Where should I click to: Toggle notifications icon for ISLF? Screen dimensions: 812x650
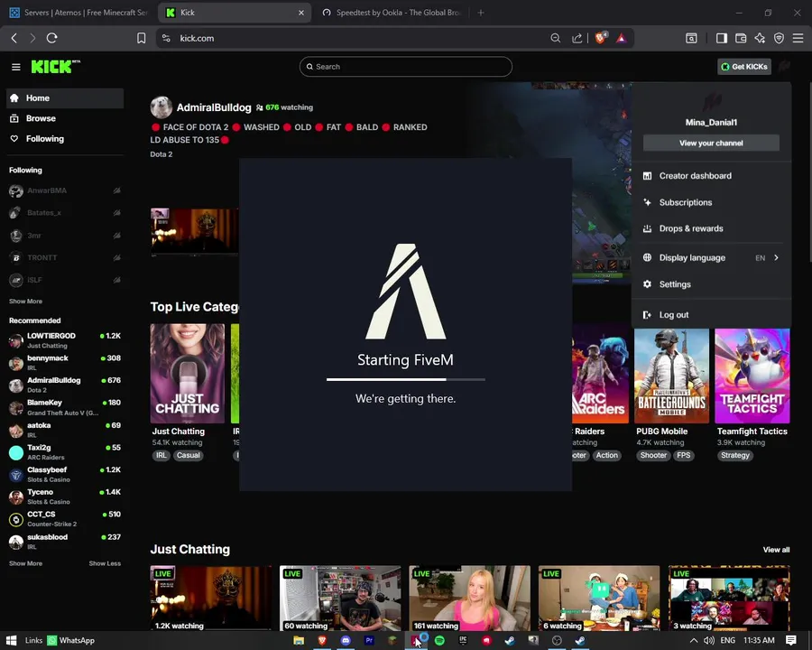click(x=117, y=280)
